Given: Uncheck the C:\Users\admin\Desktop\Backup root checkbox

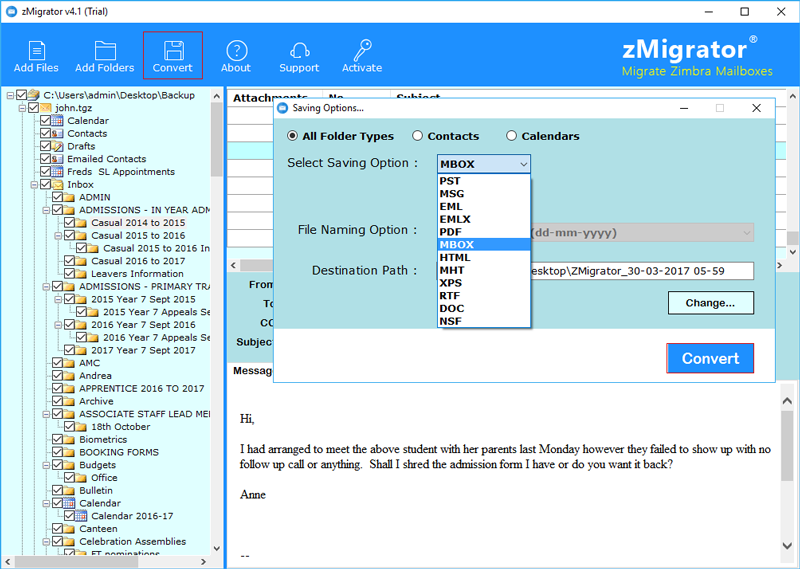Looking at the screenshot, I should (x=21, y=95).
